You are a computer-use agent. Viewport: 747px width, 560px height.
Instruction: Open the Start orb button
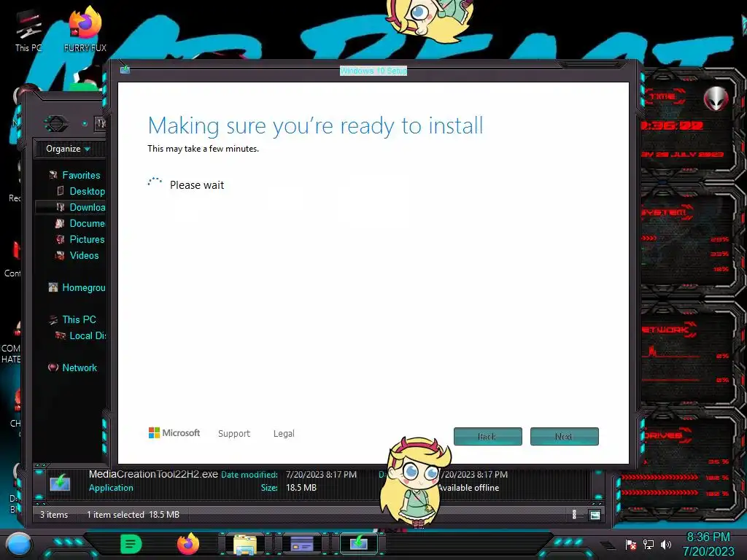point(19,544)
